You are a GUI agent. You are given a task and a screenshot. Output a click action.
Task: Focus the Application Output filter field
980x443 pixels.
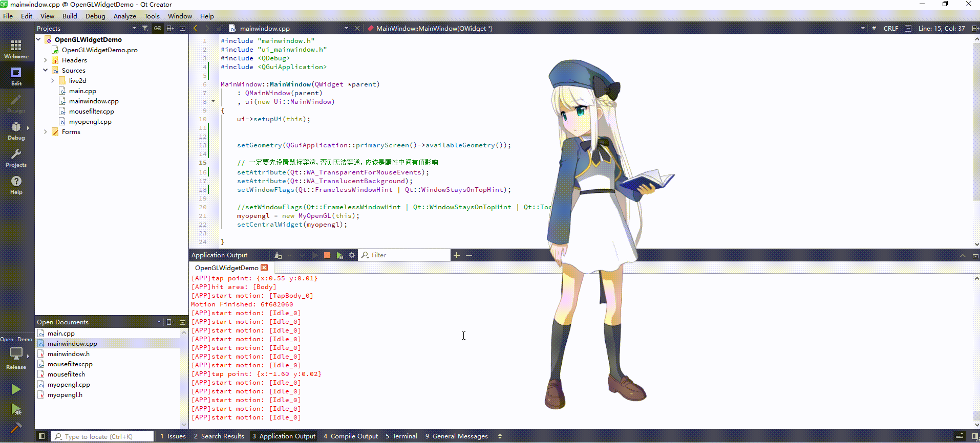point(404,255)
